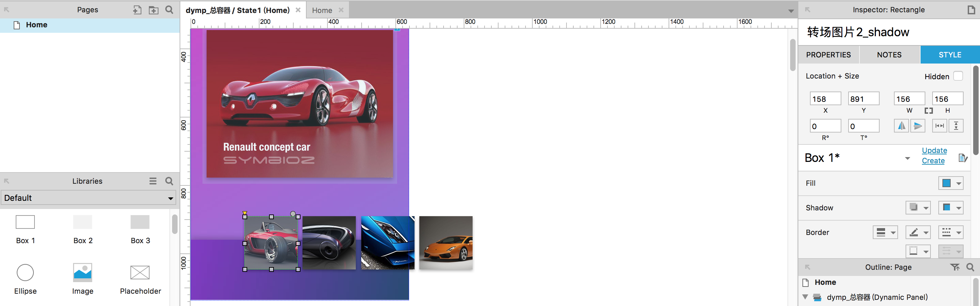Select the Renault concept car image
This screenshot has width=980, height=306.
pyautogui.click(x=300, y=103)
